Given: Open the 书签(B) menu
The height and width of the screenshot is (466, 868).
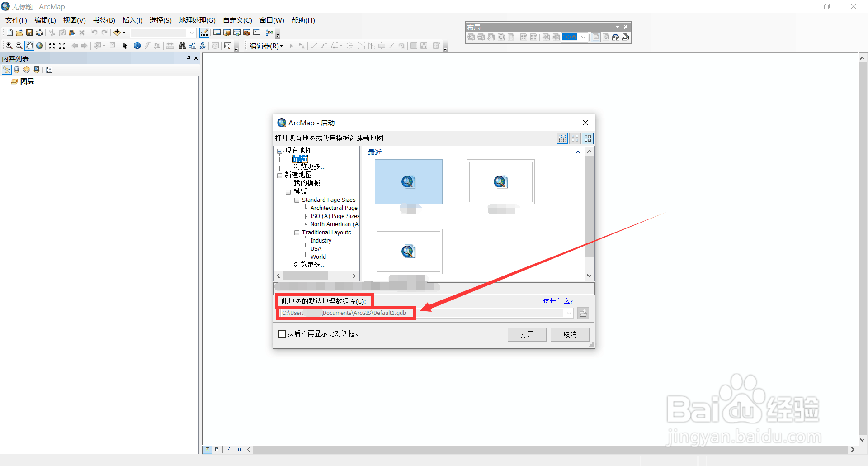Looking at the screenshot, I should coord(104,20).
